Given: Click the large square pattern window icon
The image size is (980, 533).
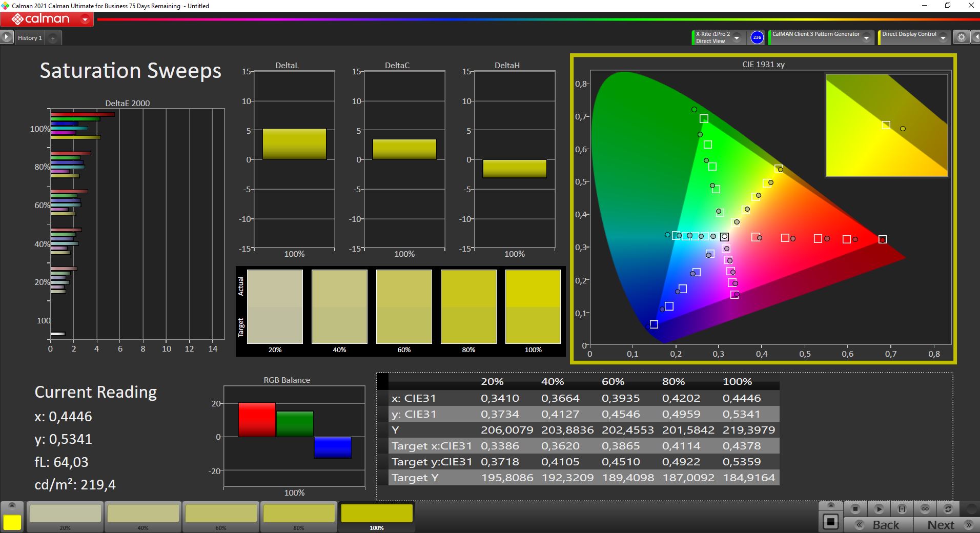Looking at the screenshot, I should coord(830,522).
